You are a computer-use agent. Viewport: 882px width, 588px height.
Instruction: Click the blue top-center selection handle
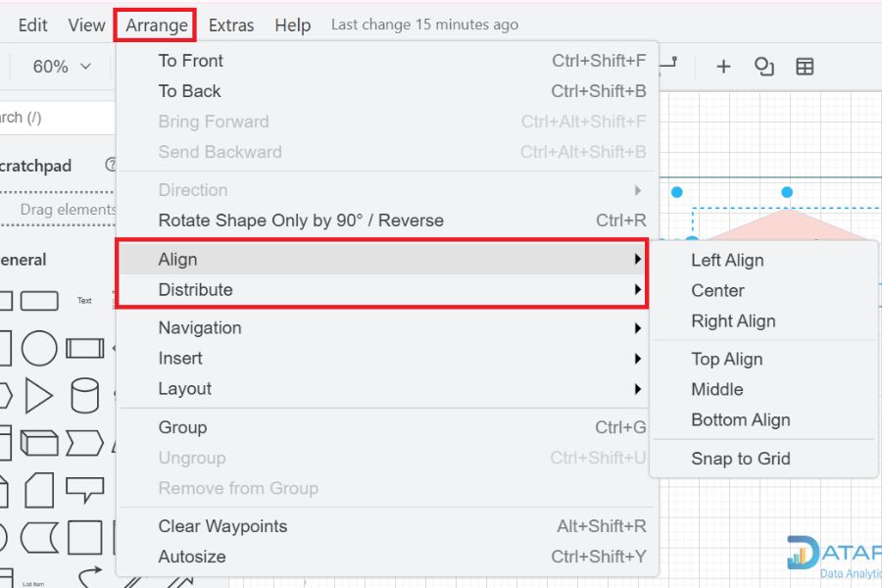point(787,192)
